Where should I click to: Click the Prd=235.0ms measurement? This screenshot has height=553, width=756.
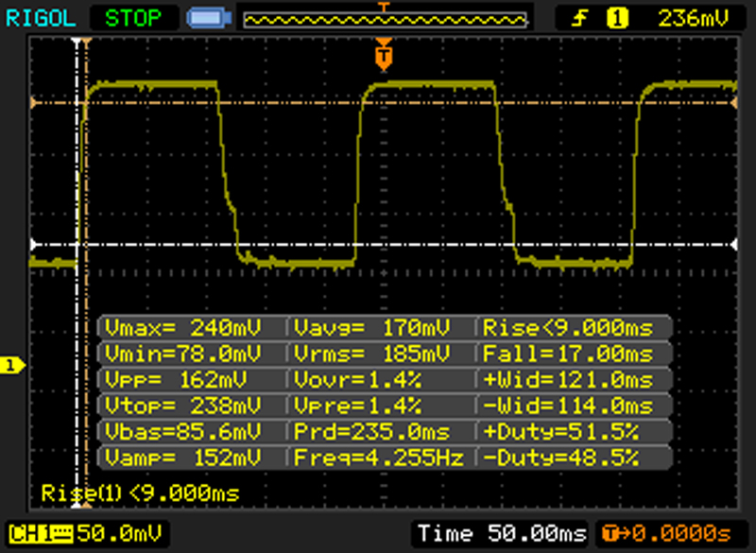tap(371, 431)
